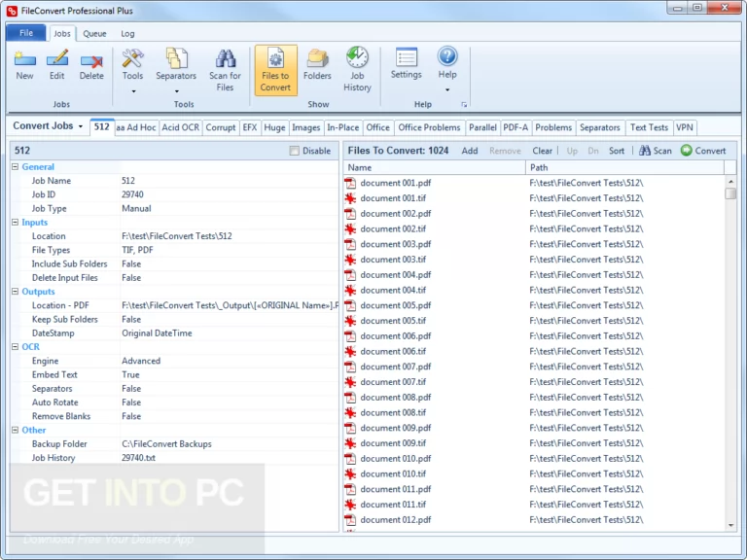Open the Help dropdown arrow in ribbon
This screenshot has width=747, height=560.
pos(447,90)
